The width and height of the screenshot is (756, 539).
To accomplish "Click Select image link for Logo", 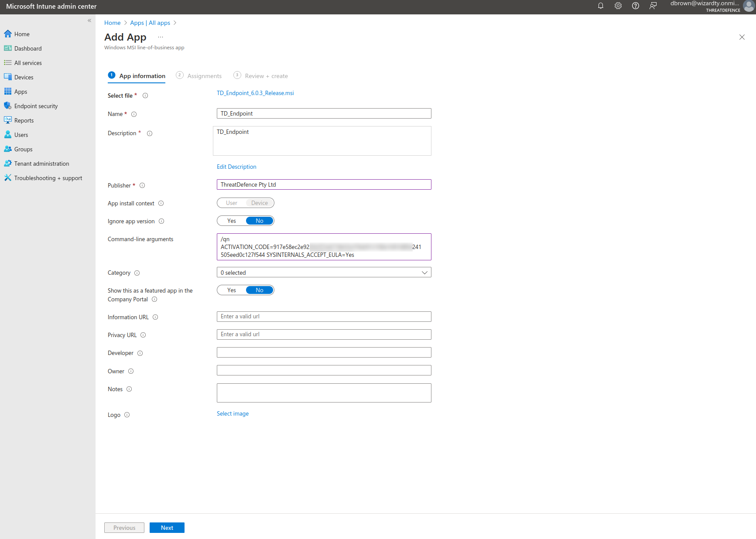I will pyautogui.click(x=233, y=414).
